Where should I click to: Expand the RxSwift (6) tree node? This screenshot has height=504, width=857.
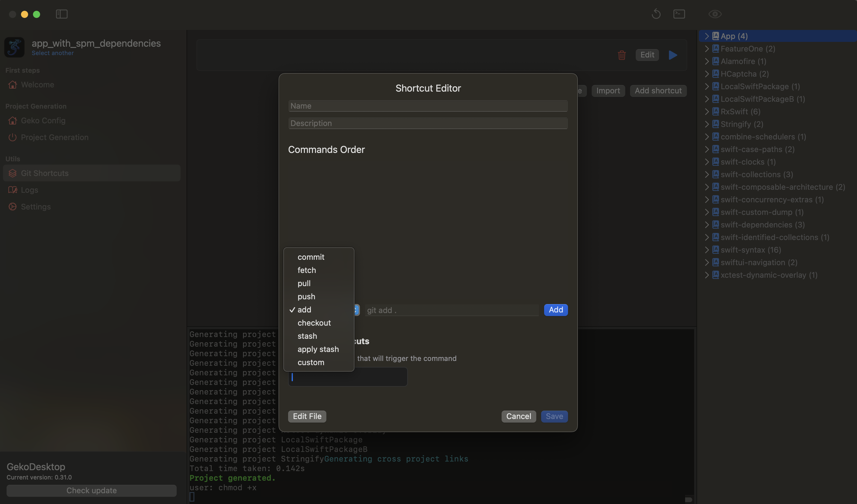click(x=707, y=111)
